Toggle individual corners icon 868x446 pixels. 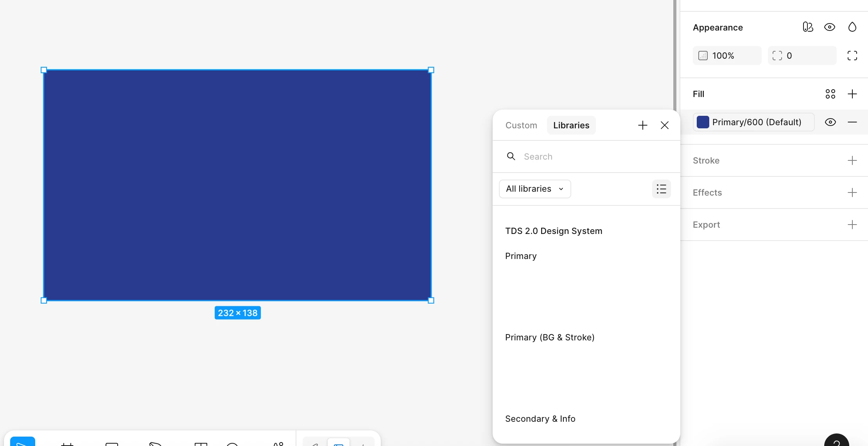coord(852,56)
